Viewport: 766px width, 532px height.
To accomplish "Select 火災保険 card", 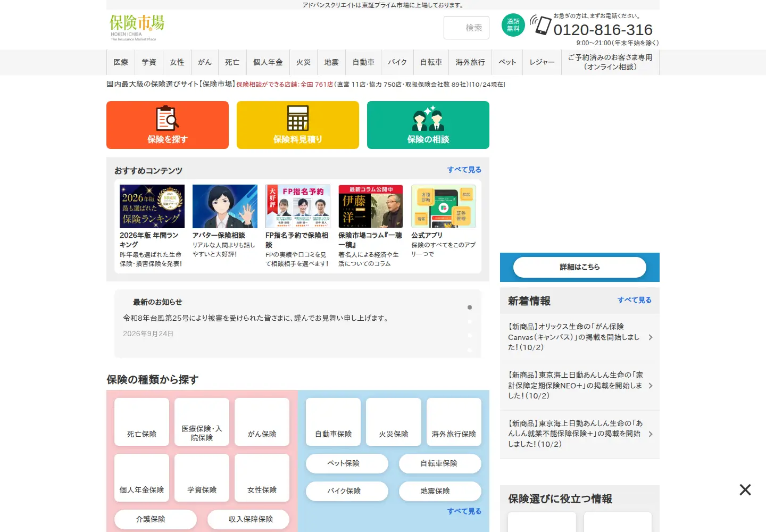I will (x=394, y=422).
